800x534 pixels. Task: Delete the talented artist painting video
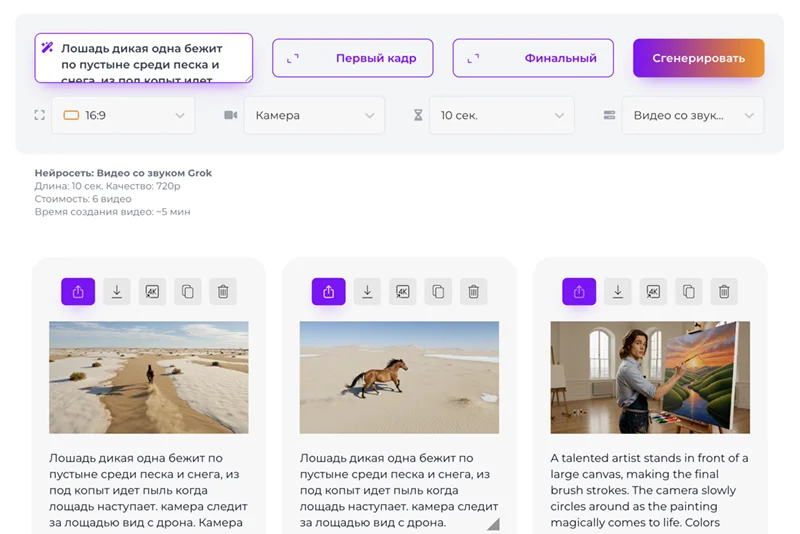click(724, 292)
